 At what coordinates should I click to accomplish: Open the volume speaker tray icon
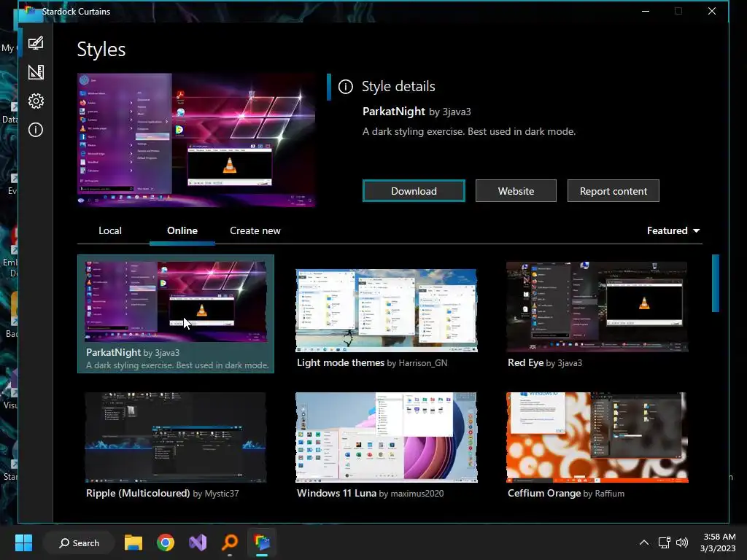point(682,542)
